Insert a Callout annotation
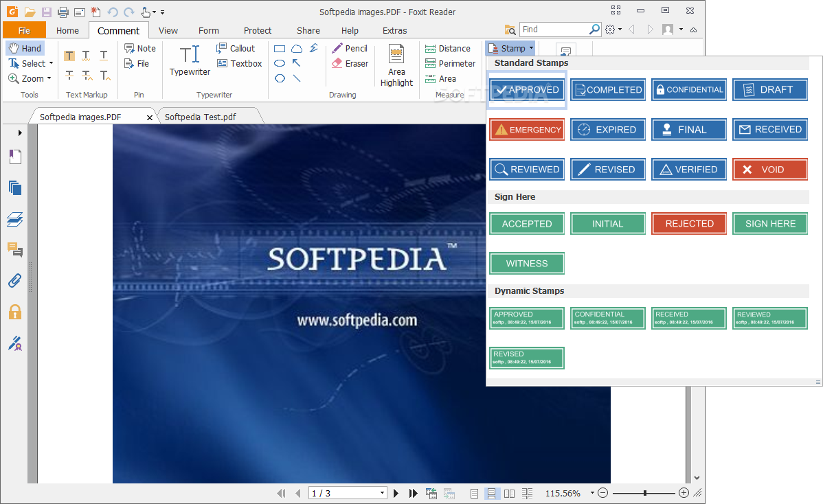 236,48
